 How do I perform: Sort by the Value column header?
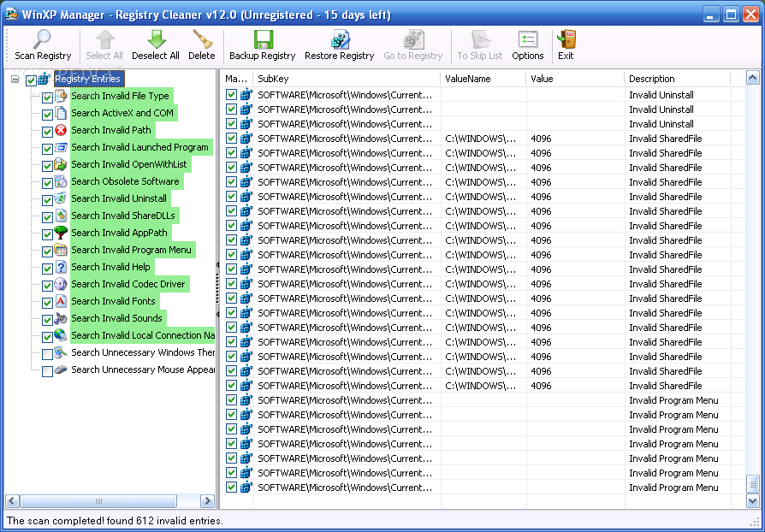[575, 79]
